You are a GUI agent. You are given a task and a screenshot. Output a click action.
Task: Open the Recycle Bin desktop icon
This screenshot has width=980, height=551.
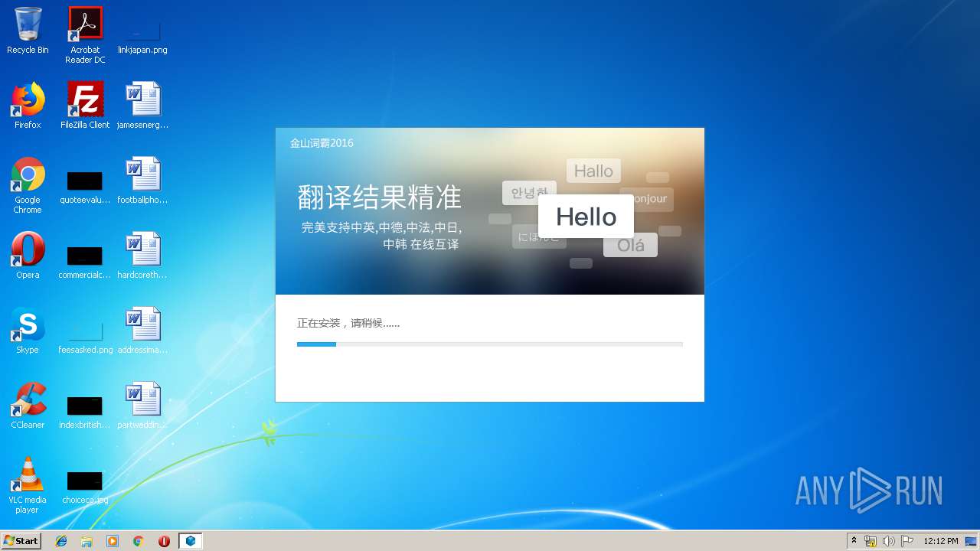[28, 31]
